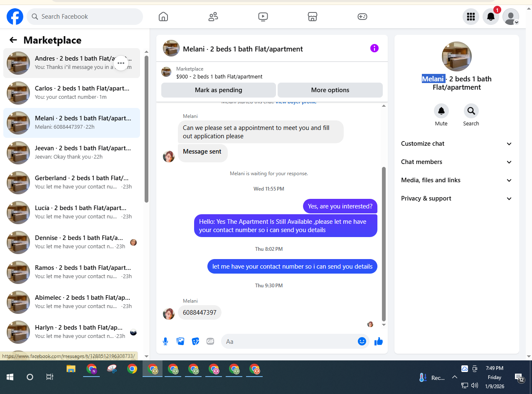The height and width of the screenshot is (394, 532).
Task: Open the Andres conversation
Action: point(71,63)
